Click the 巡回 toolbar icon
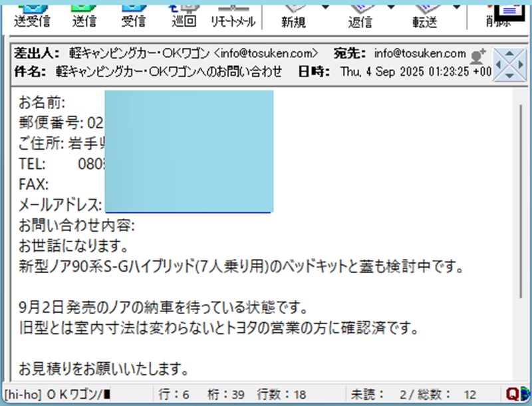This screenshot has width=532, height=406. pos(184,15)
